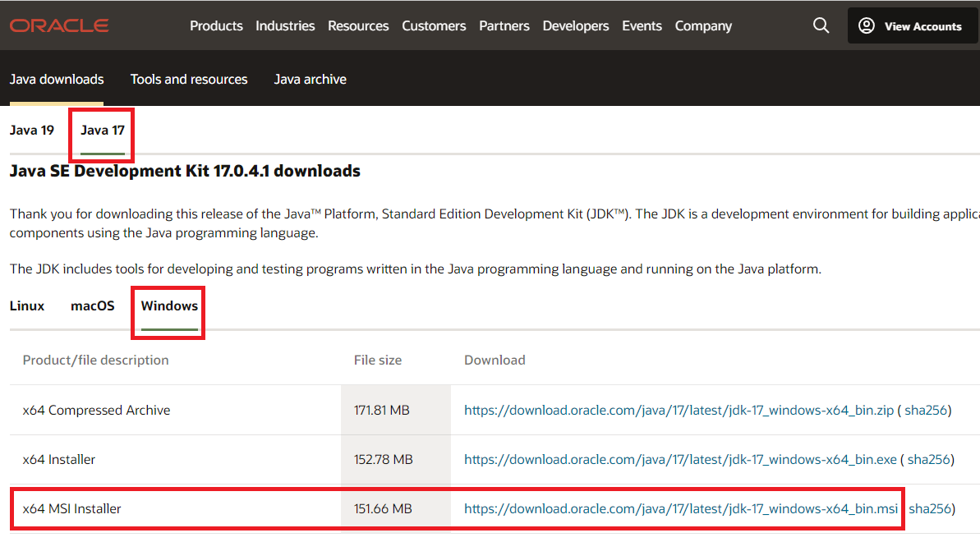This screenshot has height=542, width=980.
Task: Click the Java SE Development Kit heading
Action: point(185,171)
